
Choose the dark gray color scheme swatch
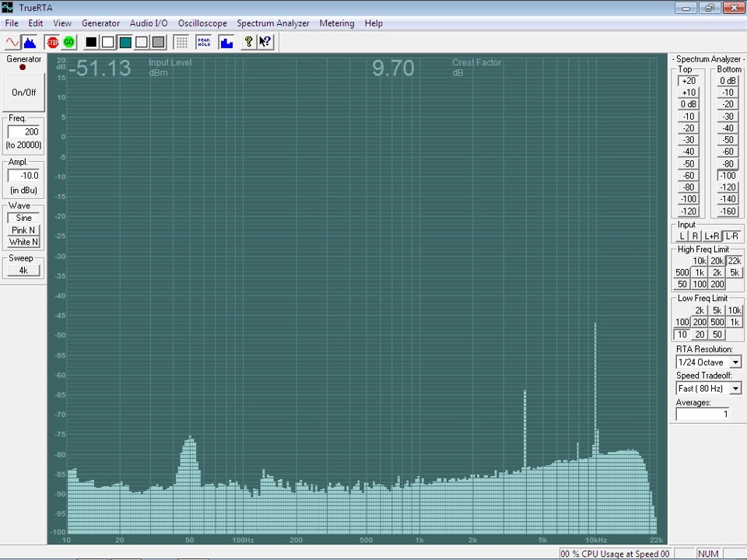[x=158, y=42]
